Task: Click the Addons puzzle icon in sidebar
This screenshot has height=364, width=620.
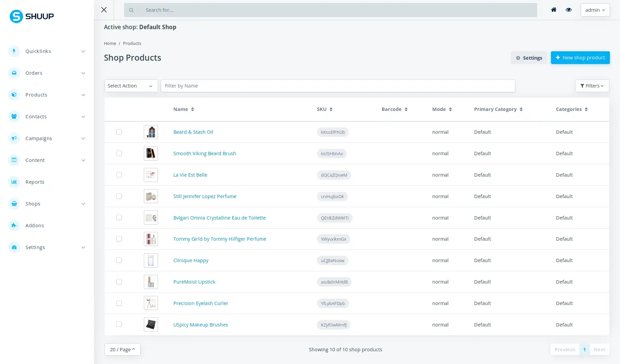Action: [x=14, y=225]
